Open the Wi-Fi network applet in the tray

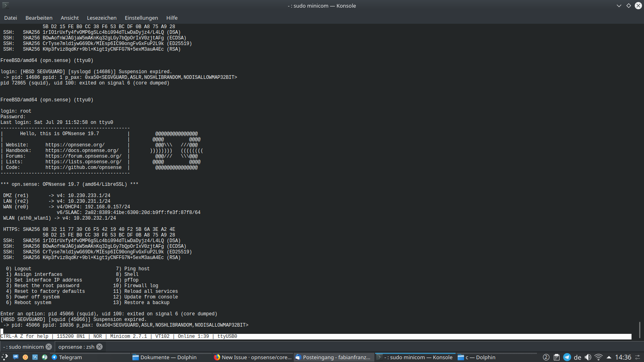(x=599, y=357)
